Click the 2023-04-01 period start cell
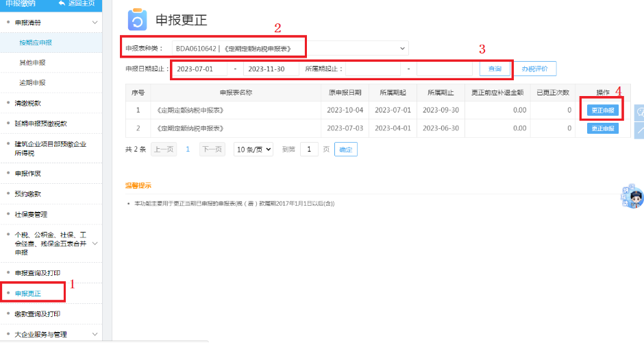The image size is (644, 343). [393, 128]
